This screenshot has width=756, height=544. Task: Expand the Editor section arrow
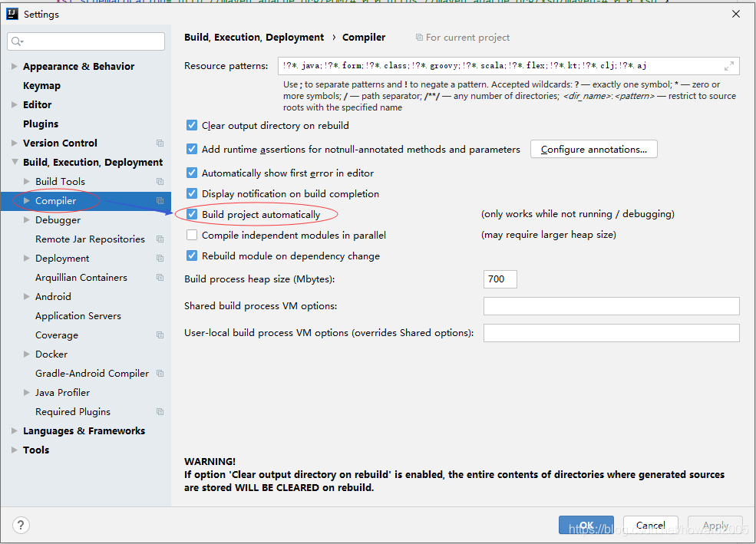(15, 104)
